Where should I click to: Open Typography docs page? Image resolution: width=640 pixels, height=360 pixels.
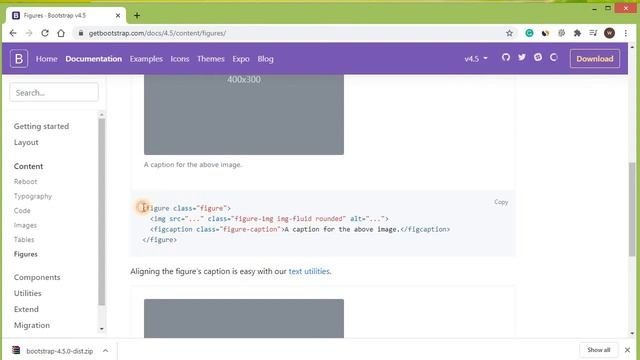pos(33,196)
